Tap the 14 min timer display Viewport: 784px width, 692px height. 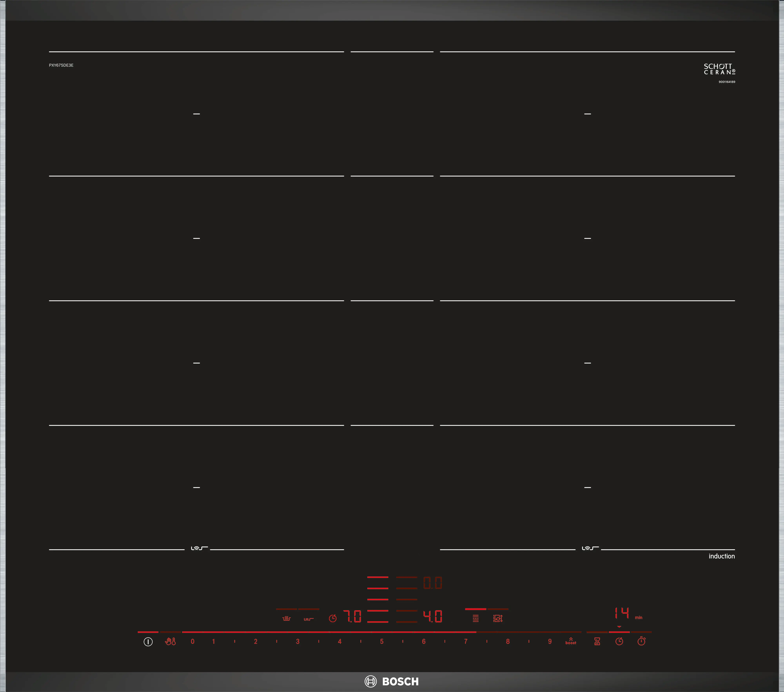(622, 613)
